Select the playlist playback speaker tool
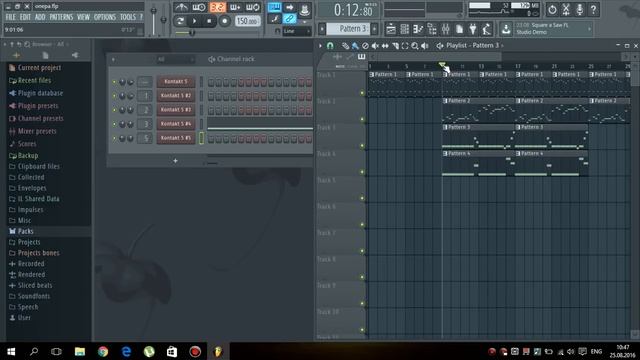 [424, 46]
